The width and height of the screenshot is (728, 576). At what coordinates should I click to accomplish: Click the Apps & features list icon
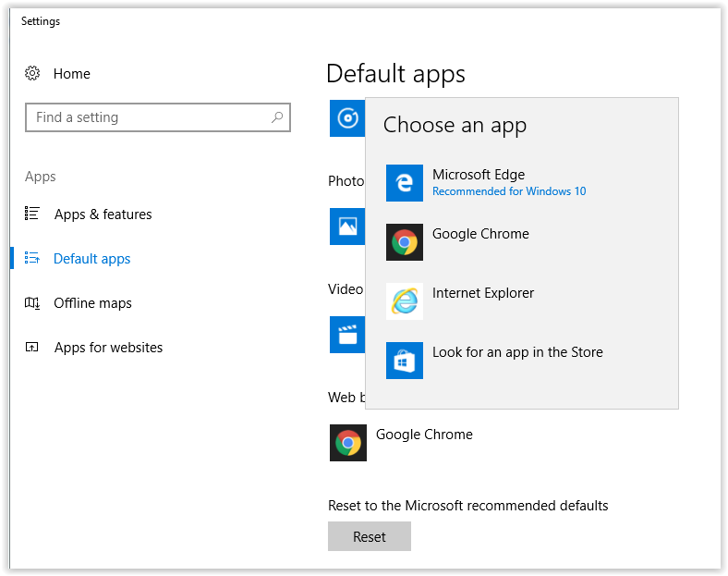click(x=33, y=214)
